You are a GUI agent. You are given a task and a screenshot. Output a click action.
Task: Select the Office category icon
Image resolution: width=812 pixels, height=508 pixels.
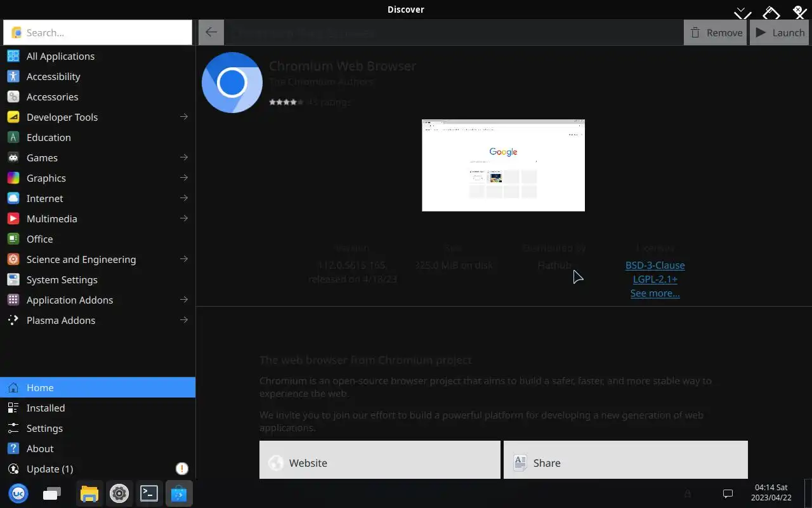[x=13, y=239]
